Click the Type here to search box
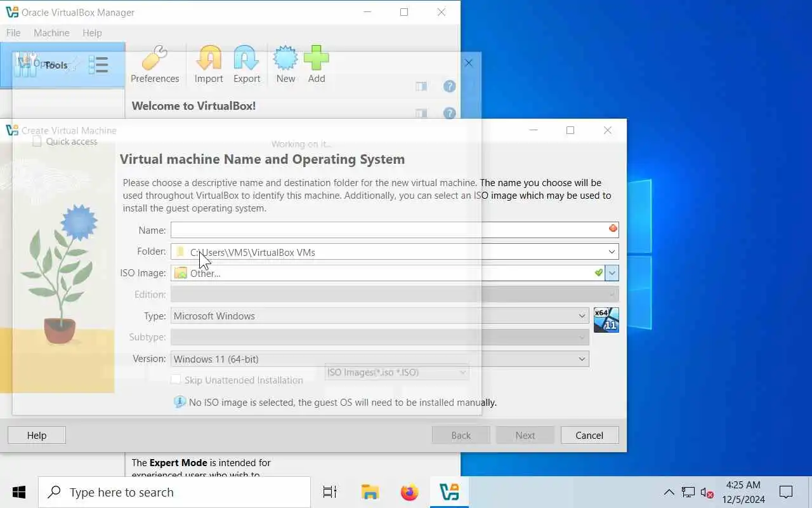This screenshot has width=812, height=508. [x=174, y=492]
